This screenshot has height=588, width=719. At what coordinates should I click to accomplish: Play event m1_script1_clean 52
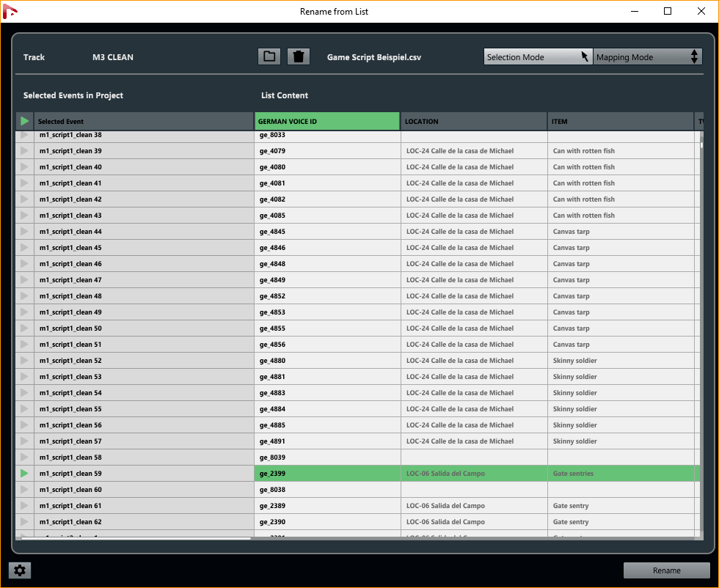(25, 360)
